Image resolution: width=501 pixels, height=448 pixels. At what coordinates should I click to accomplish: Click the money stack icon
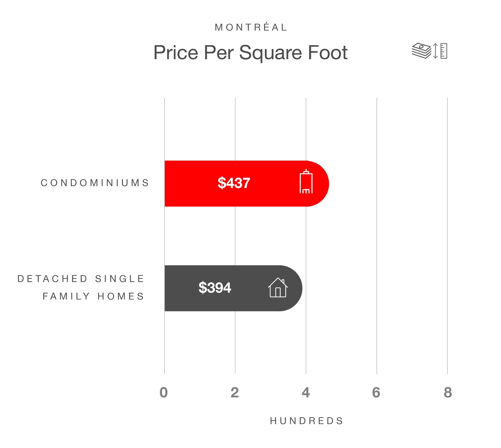point(421,51)
